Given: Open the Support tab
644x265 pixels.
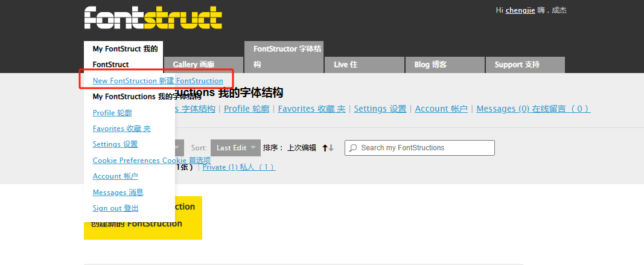Looking at the screenshot, I should point(524,65).
